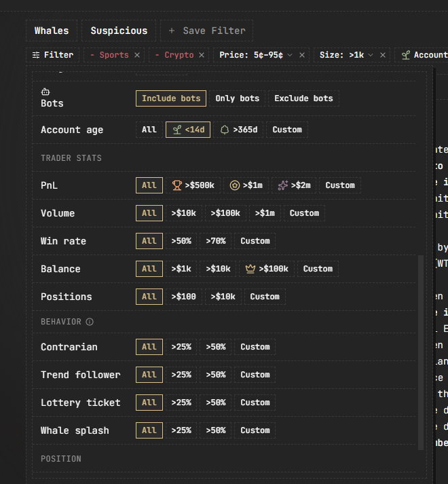This screenshot has height=484, width=448.
Task: Set Balance filter to All
Action: click(149, 269)
